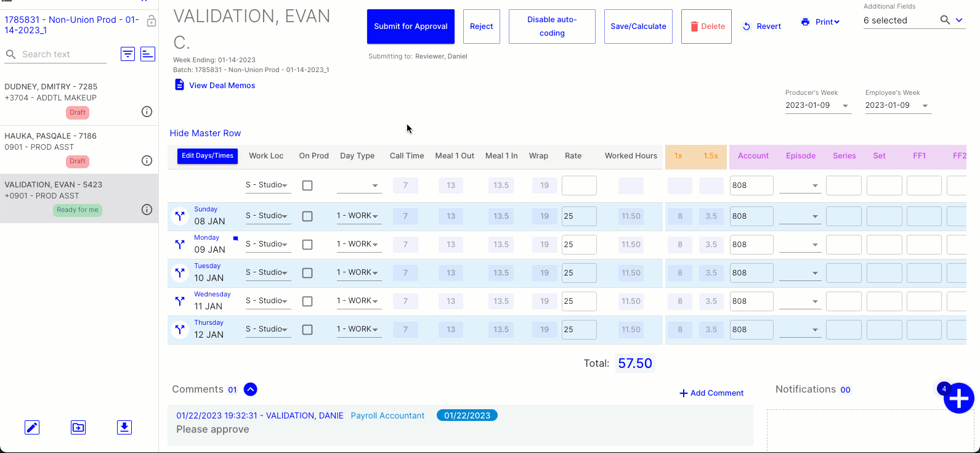Toggle On Prod checkbox for Tuesday 10 JAN
980x453 pixels.
[x=307, y=273]
